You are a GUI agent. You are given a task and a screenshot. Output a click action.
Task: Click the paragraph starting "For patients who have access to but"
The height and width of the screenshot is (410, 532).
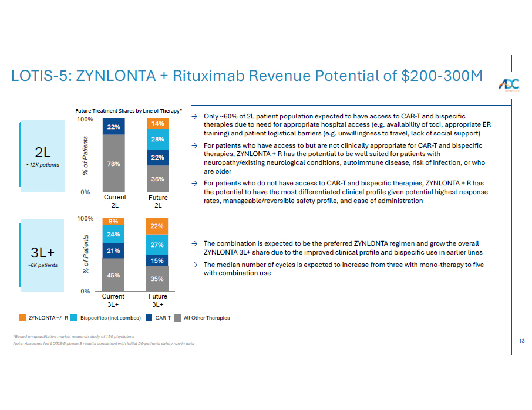coord(344,158)
